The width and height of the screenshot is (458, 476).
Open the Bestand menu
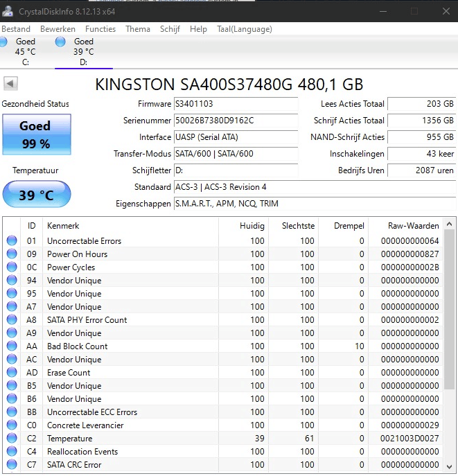(16, 29)
